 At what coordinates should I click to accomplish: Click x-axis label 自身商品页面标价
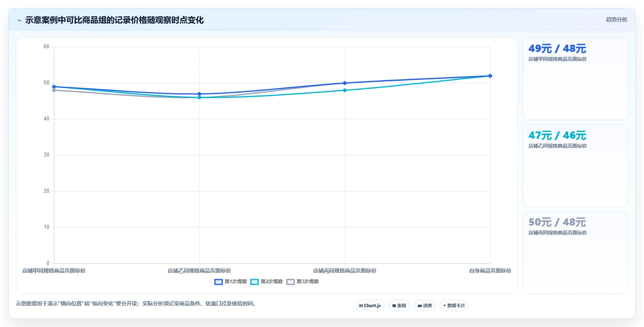pos(490,271)
